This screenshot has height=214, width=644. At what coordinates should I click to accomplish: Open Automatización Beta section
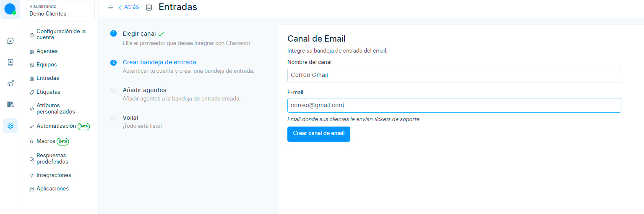pyautogui.click(x=56, y=126)
